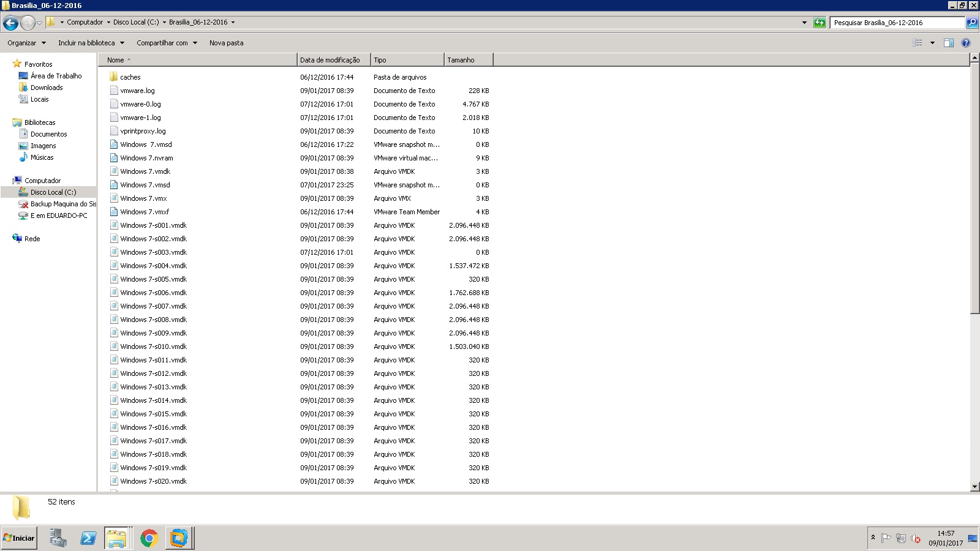This screenshot has height=551, width=980.
Task: Select the Windows 7.nvram file icon
Action: coord(114,158)
